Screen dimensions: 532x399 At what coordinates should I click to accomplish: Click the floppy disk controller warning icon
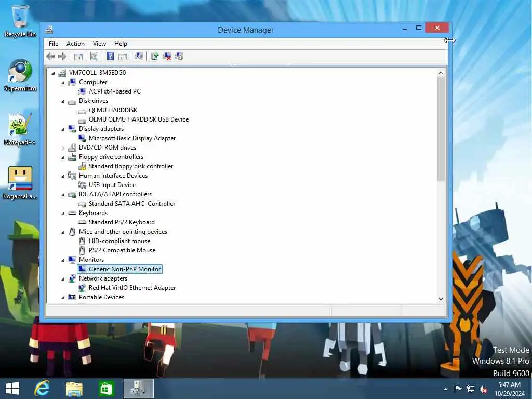coord(82,166)
